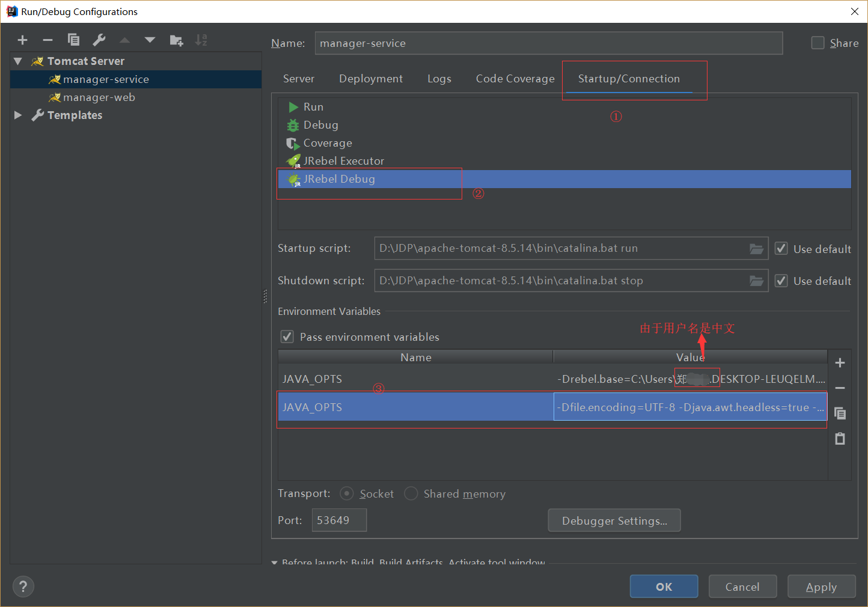Screen dimensions: 868x607
Task: Select manager-service configuration in tree
Action: coord(136,79)
